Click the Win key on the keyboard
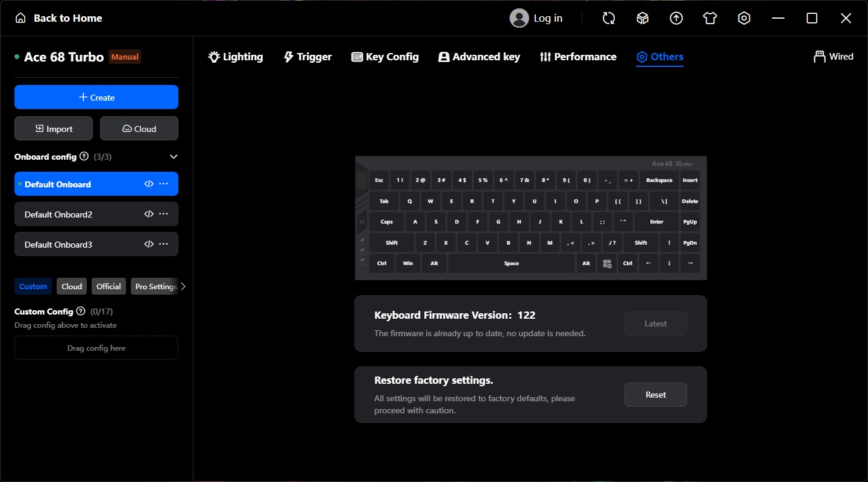 (408, 263)
